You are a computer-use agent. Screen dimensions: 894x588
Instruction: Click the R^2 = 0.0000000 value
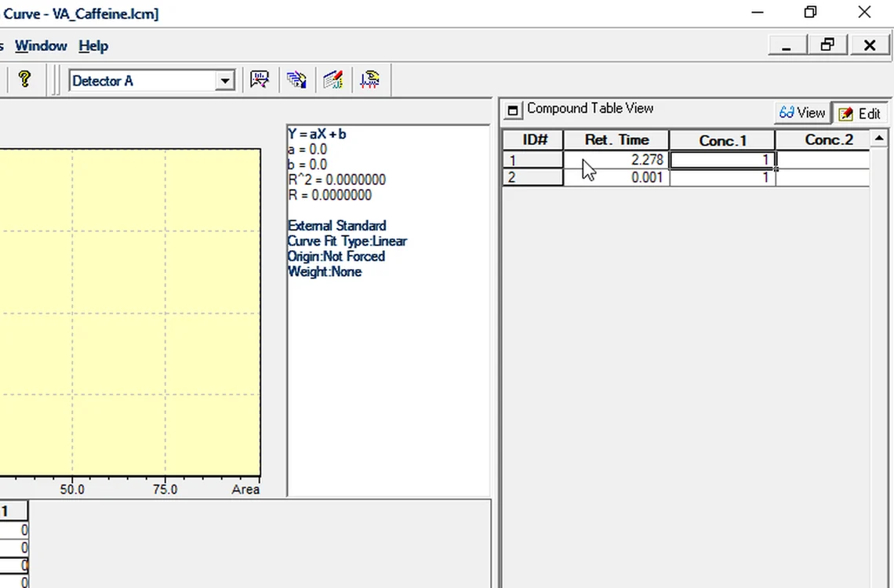pos(337,180)
